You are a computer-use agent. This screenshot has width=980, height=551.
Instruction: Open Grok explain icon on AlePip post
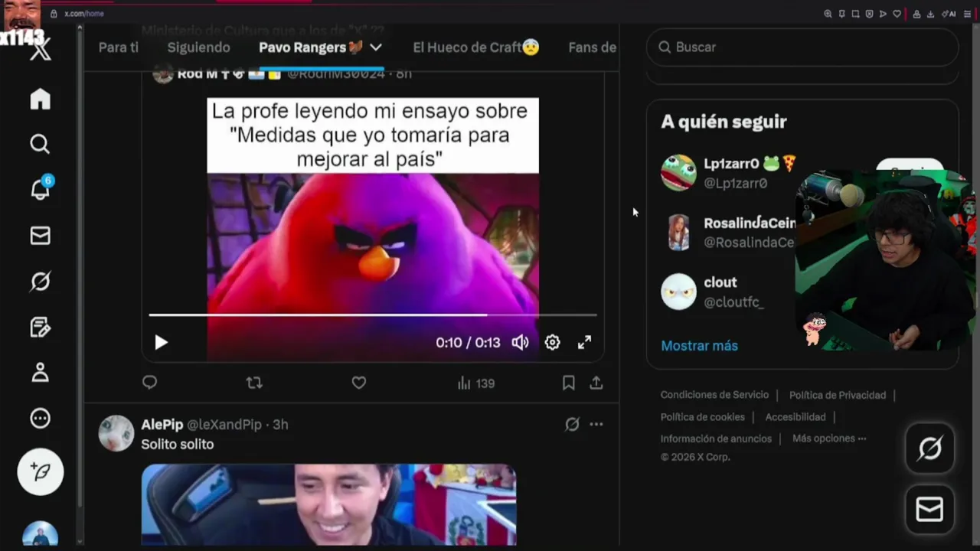(572, 424)
